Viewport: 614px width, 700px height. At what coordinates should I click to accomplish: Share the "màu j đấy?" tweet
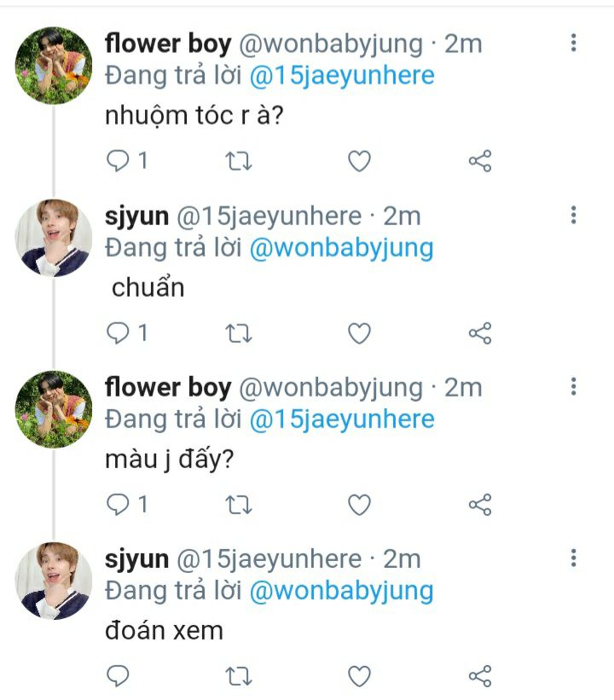[x=480, y=505]
